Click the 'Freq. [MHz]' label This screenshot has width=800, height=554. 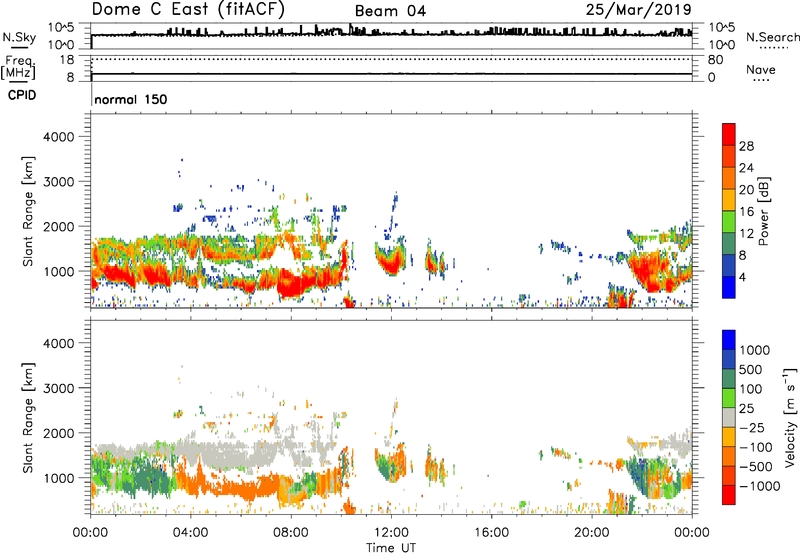coord(18,68)
